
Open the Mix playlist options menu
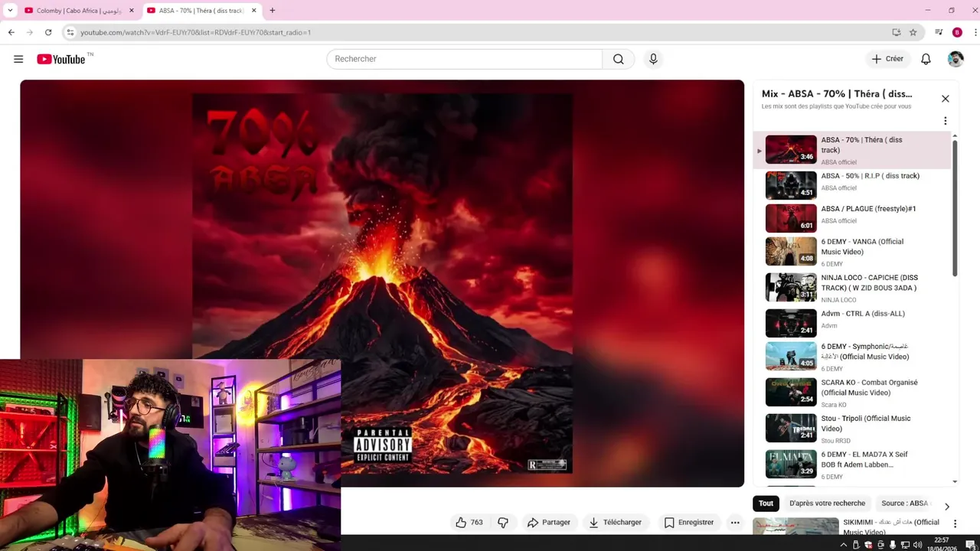point(946,121)
